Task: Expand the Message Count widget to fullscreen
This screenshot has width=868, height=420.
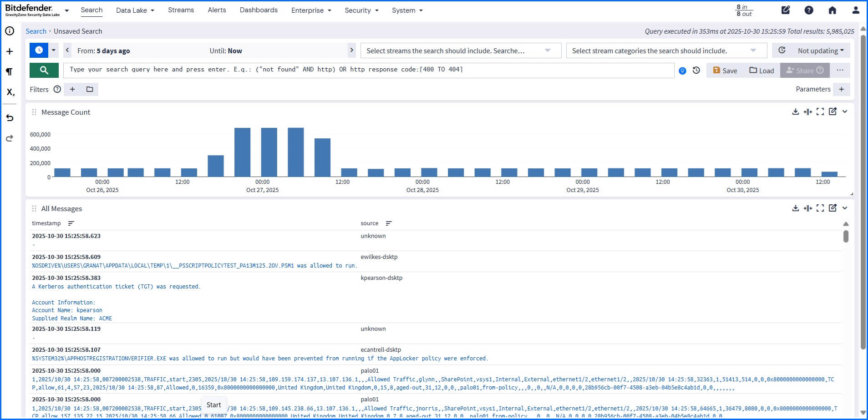Action: tap(821, 111)
